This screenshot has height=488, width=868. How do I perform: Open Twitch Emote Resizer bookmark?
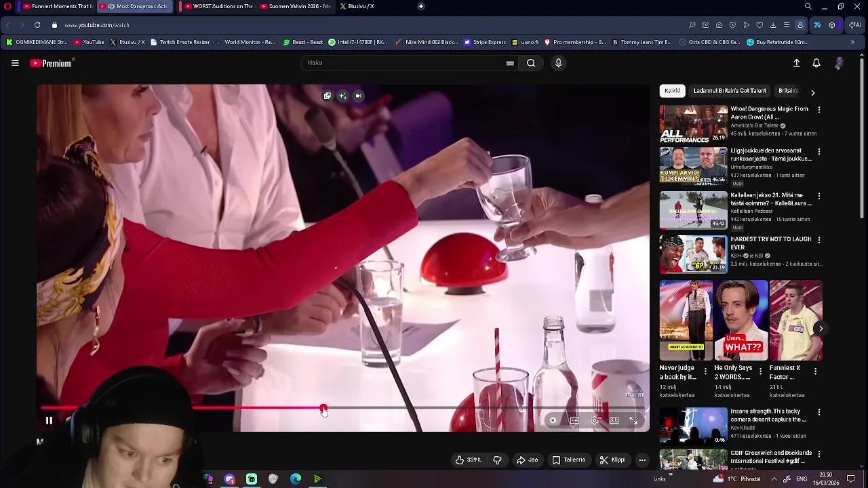click(x=180, y=42)
